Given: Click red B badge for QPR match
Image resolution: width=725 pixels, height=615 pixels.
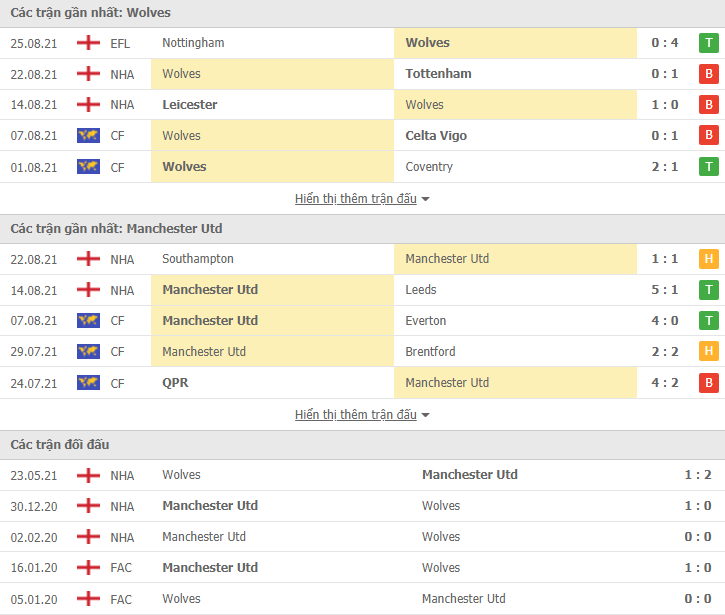Looking at the screenshot, I should pyautogui.click(x=708, y=383).
